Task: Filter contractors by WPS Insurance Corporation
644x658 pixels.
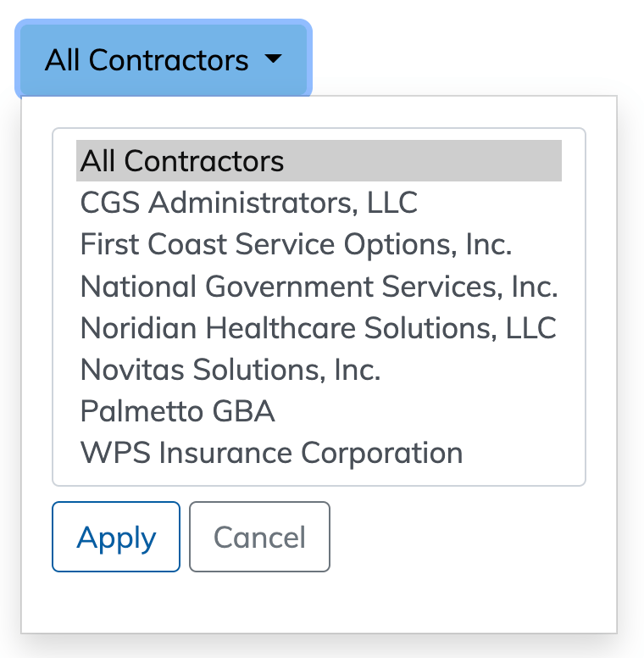Action: point(272,453)
